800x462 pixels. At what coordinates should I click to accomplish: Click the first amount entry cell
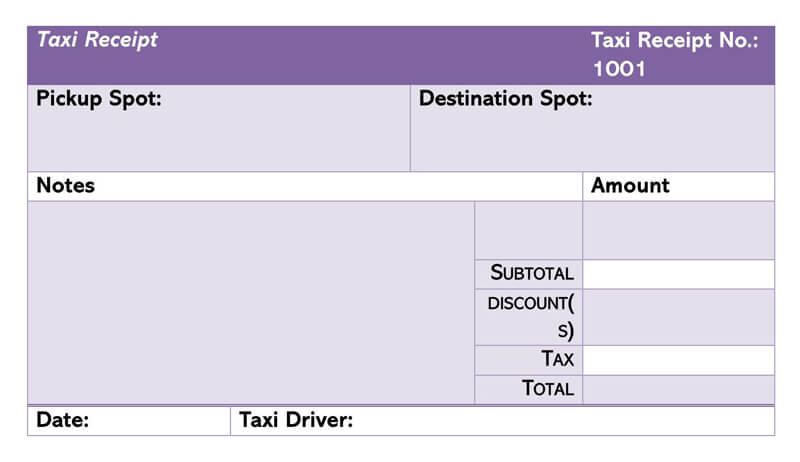click(678, 230)
